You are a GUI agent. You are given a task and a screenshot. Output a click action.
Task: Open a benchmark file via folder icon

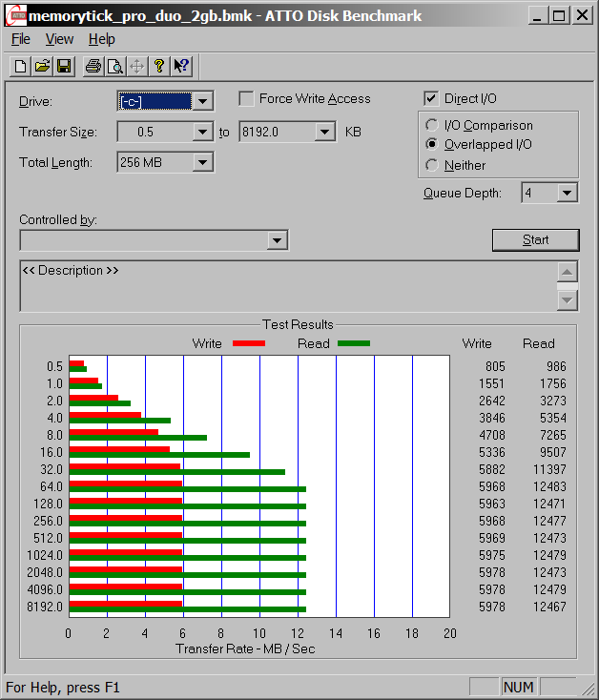[42, 66]
